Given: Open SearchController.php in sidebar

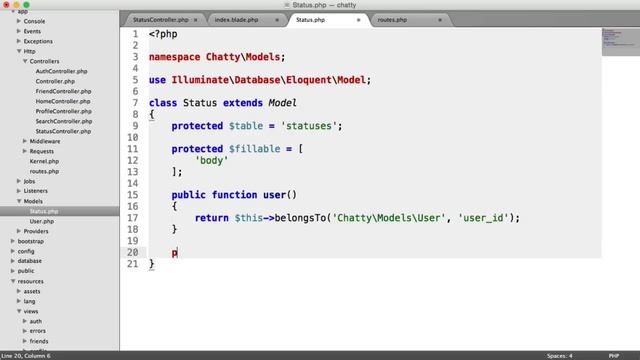Looking at the screenshot, I should [64, 121].
